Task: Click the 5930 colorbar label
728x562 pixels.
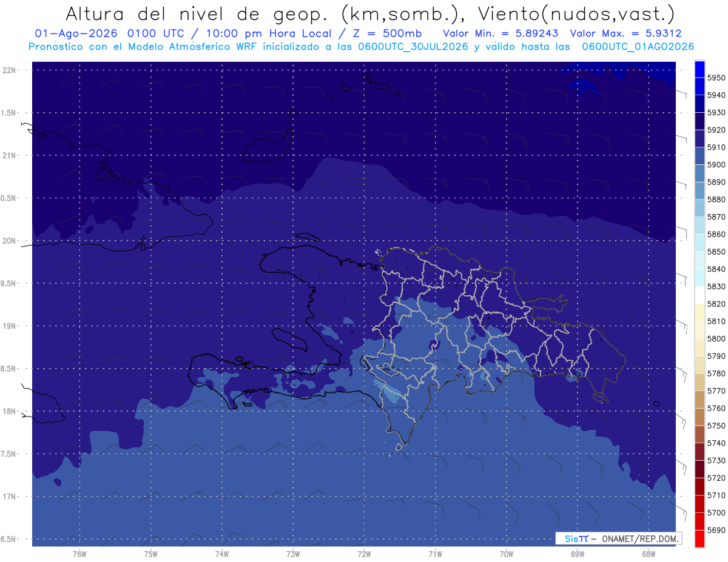Action: [716, 112]
